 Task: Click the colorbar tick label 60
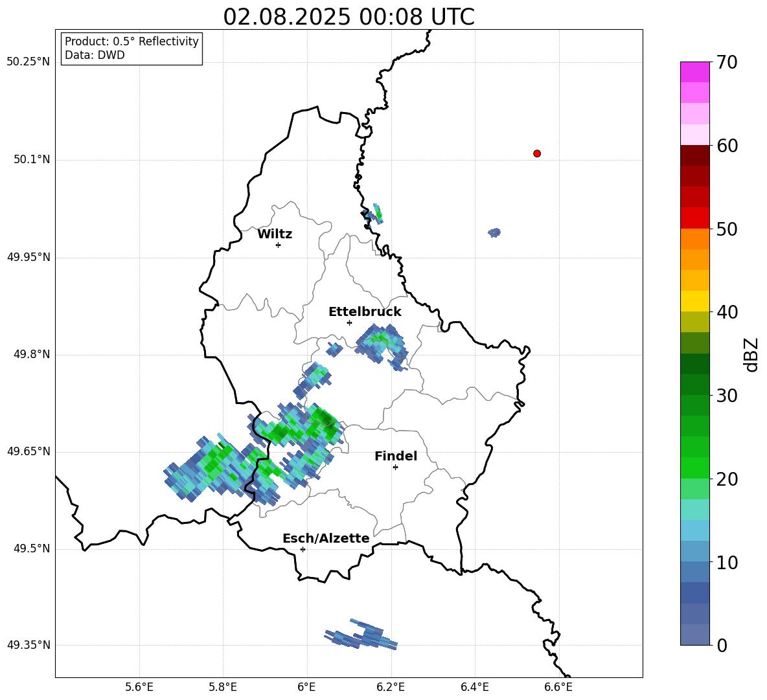727,146
